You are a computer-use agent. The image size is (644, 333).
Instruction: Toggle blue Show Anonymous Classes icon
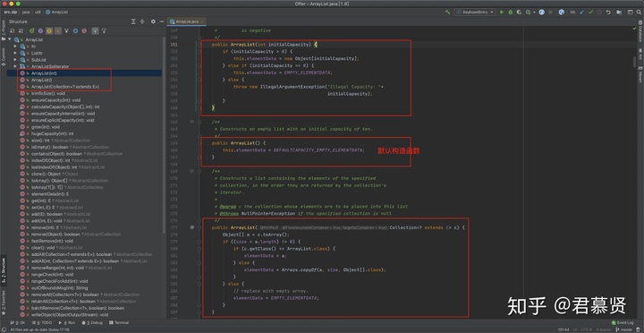(x=75, y=30)
